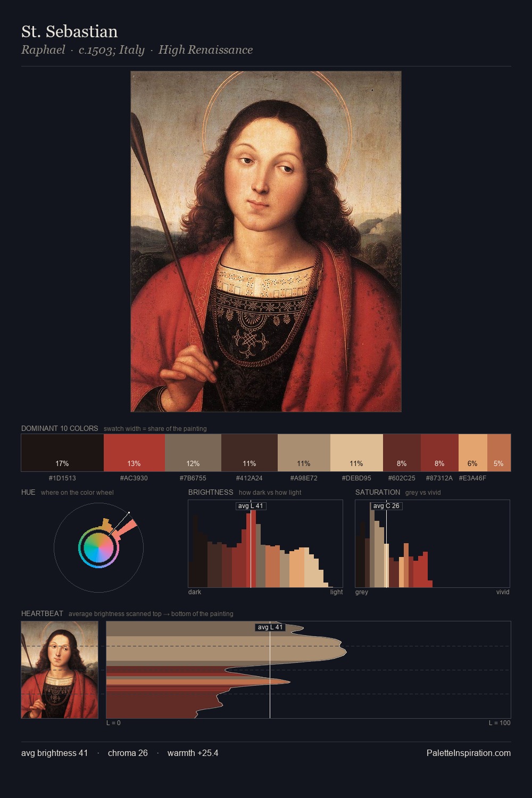This screenshot has height=798, width=532.
Task: Click the 'grey vs vivid' caption
Action: coord(423,493)
